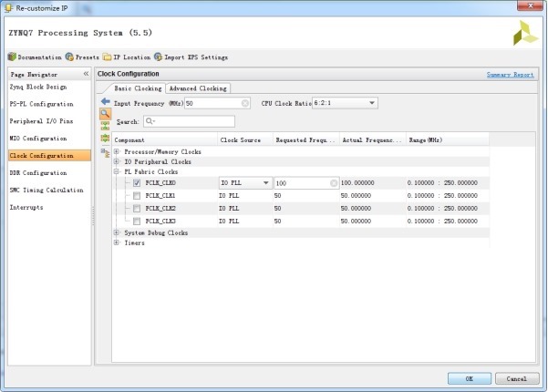Expand System Debug Clocks node
548x392 pixels.
click(x=117, y=232)
